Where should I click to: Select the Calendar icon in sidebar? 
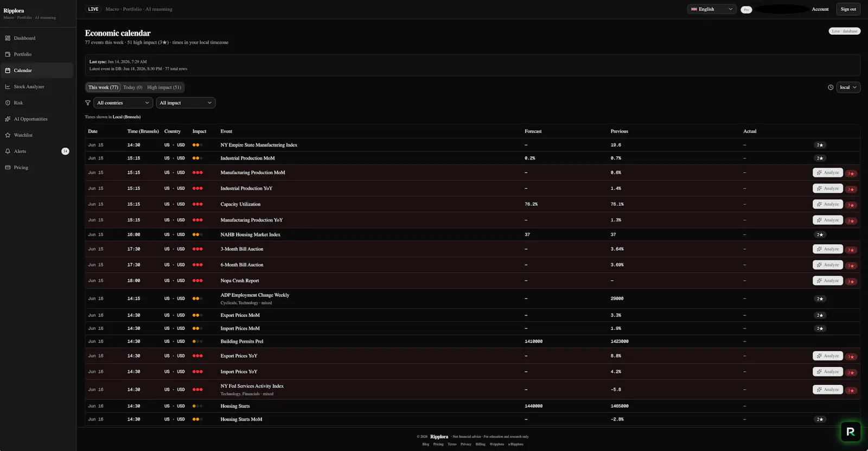pyautogui.click(x=8, y=71)
